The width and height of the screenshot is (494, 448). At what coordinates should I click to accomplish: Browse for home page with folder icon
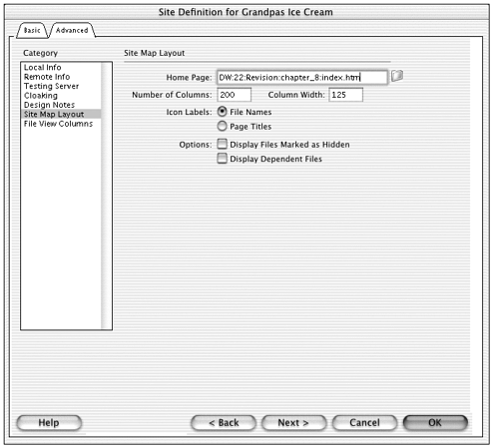coord(397,76)
